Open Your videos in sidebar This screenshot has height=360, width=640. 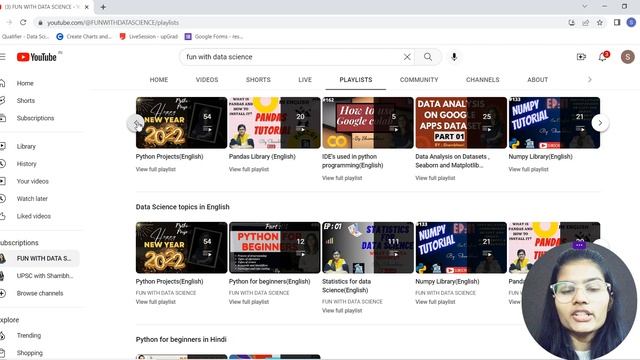[32, 181]
